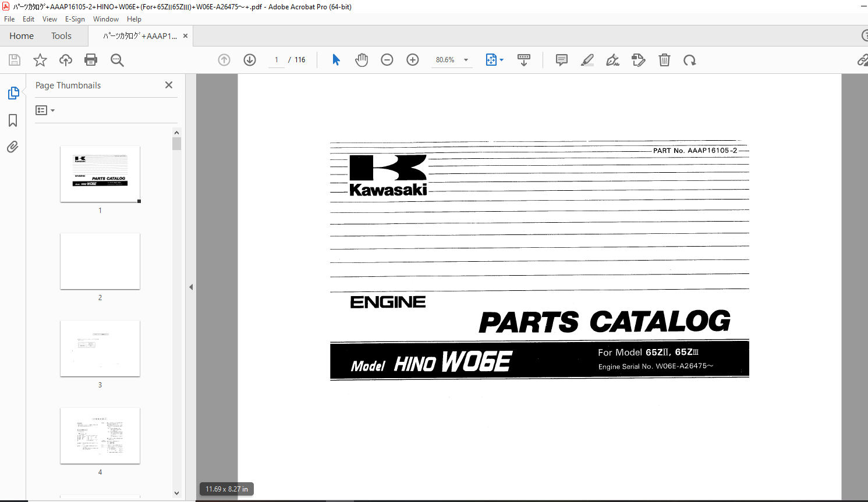The image size is (868, 502).
Task: Expand the fit page options arrow
Action: [502, 60]
